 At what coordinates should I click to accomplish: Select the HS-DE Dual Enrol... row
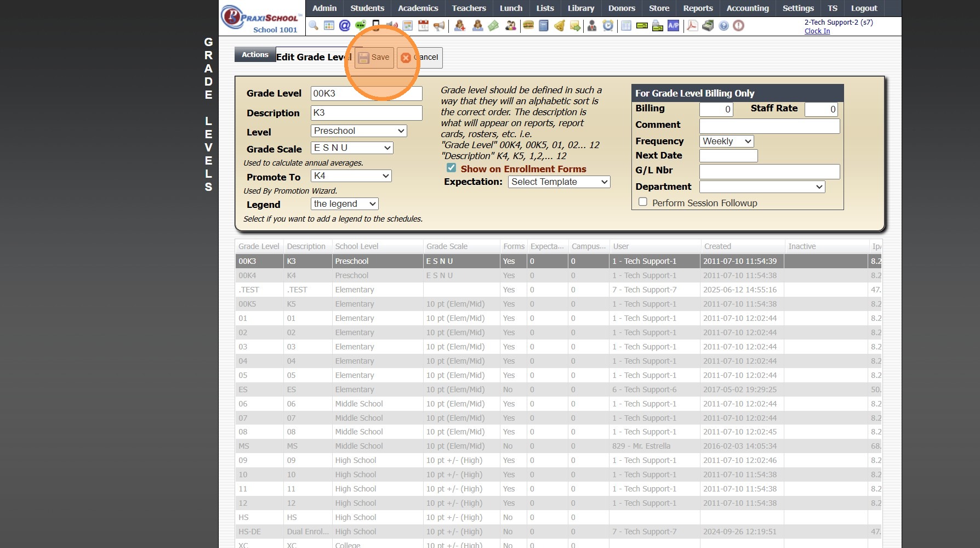(x=558, y=532)
